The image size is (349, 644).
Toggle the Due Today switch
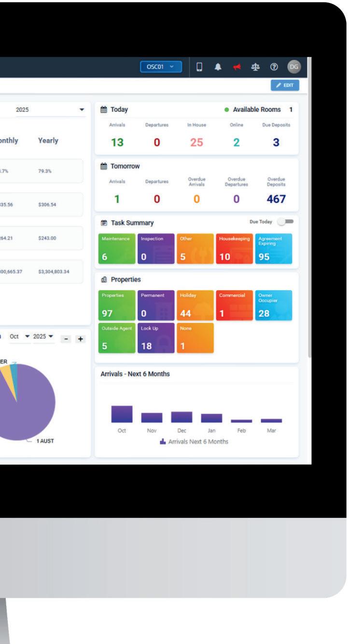click(x=286, y=222)
